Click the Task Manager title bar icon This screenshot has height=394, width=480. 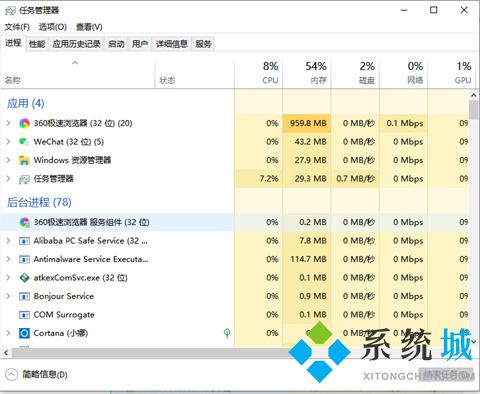coord(10,10)
